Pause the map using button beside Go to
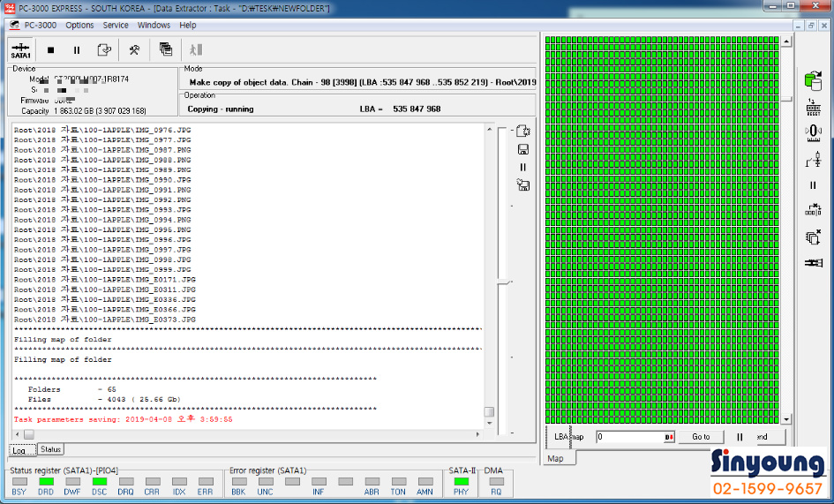Image resolution: width=834 pixels, height=504 pixels. (x=740, y=437)
